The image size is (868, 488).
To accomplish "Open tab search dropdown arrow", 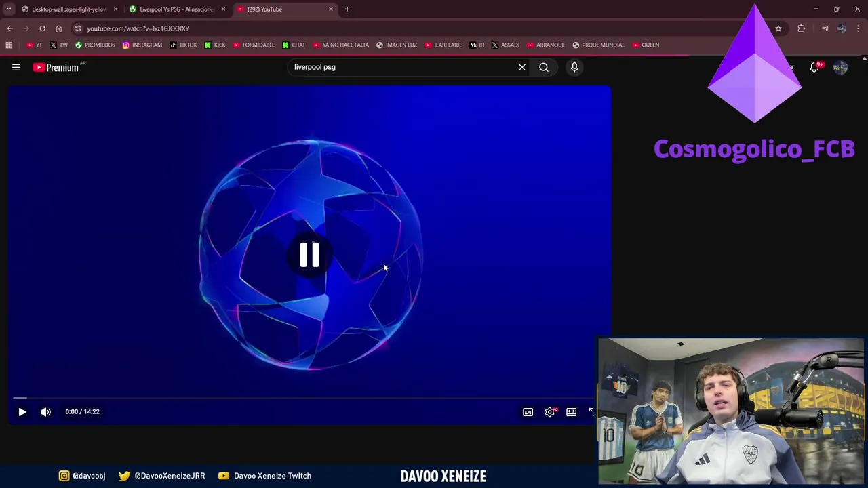I will [9, 9].
